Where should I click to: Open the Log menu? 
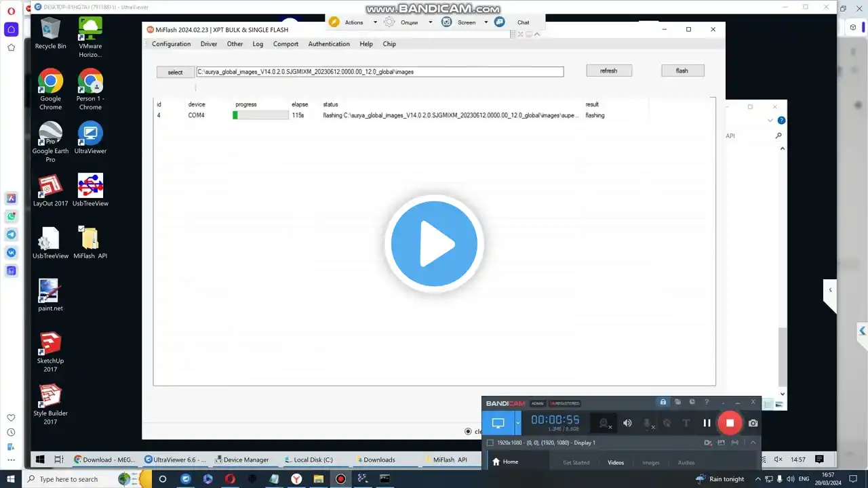pos(258,44)
